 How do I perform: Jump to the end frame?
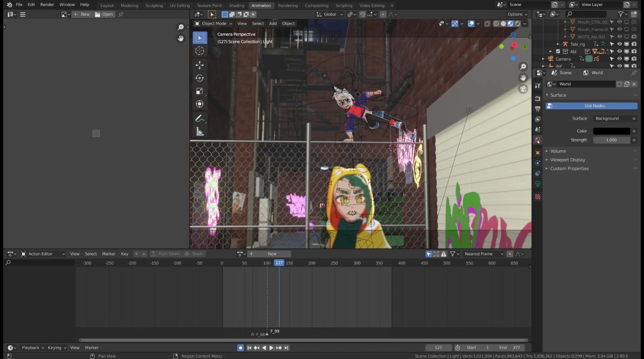click(x=286, y=348)
